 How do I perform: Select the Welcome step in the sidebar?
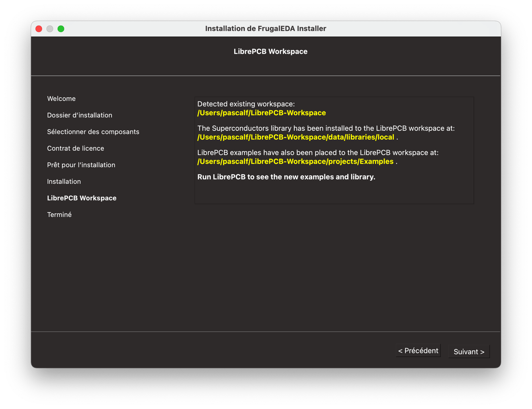(61, 99)
